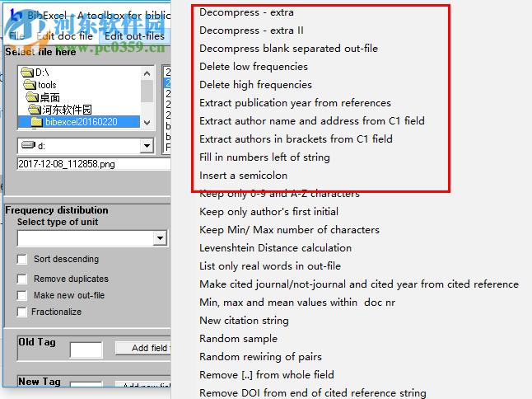The image size is (532, 399).
Task: Open the 'tools' folder in tree
Action: pos(47,85)
